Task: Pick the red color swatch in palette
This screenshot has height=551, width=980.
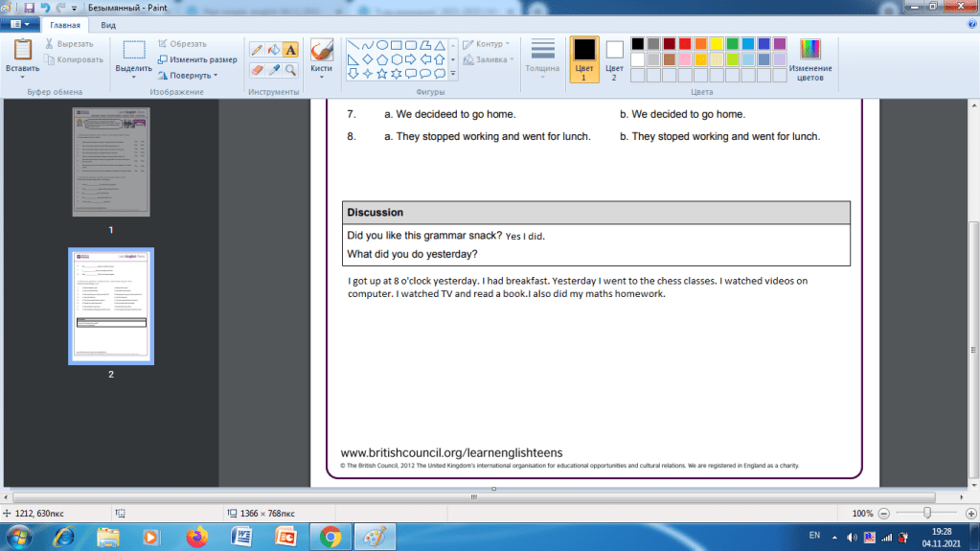Action: (x=684, y=44)
